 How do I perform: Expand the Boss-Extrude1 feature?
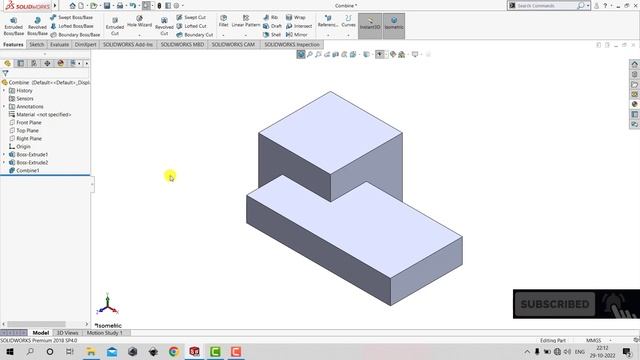(x=4, y=155)
